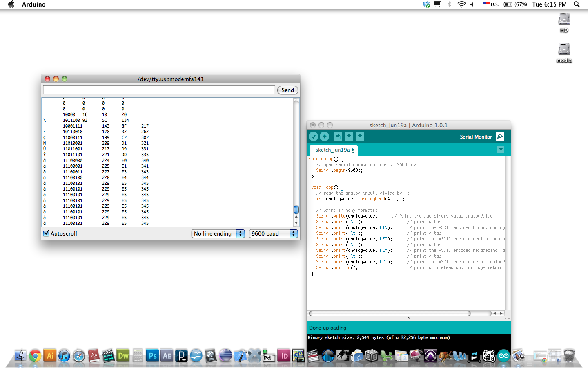Open the Dictionary app in the Dock

(x=94, y=356)
